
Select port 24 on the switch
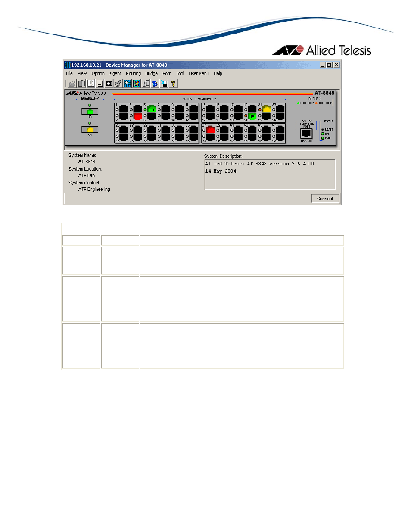[280, 116]
